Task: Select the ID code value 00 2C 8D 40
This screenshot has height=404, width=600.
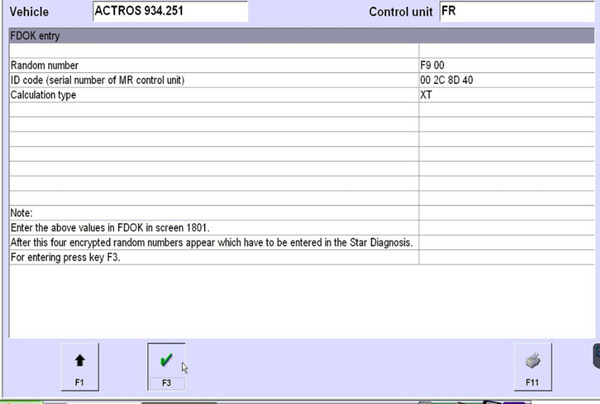Action: point(446,80)
